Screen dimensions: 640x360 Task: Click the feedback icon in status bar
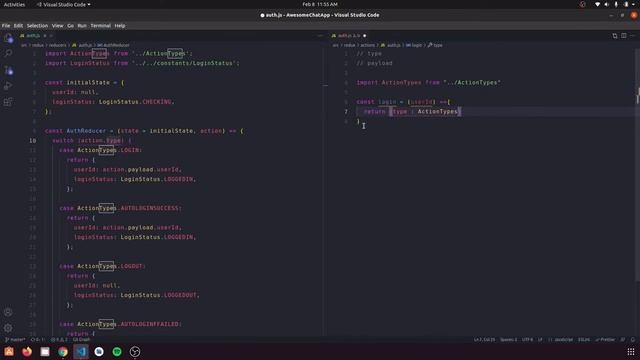coord(623,340)
